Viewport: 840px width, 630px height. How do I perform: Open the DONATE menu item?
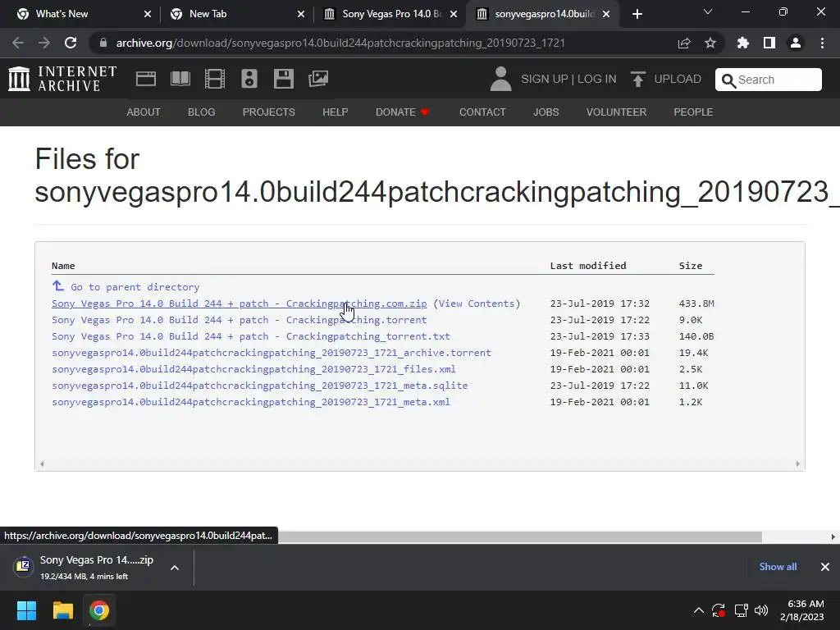(403, 112)
